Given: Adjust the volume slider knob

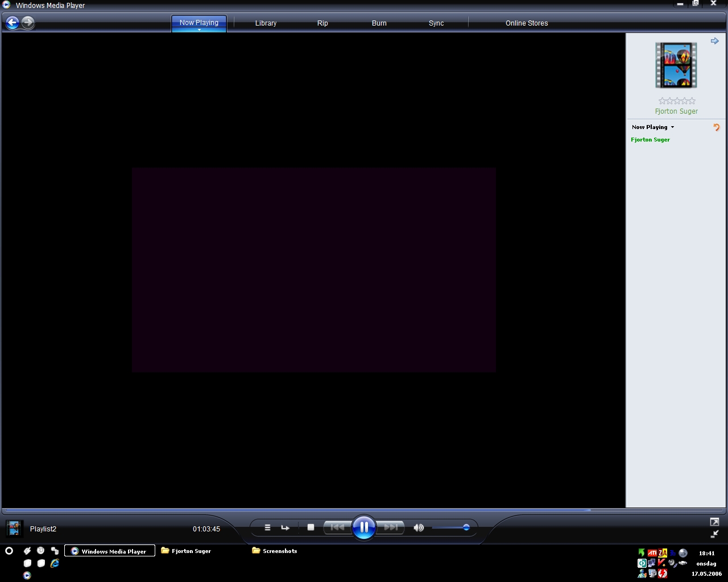Looking at the screenshot, I should click(x=466, y=527).
